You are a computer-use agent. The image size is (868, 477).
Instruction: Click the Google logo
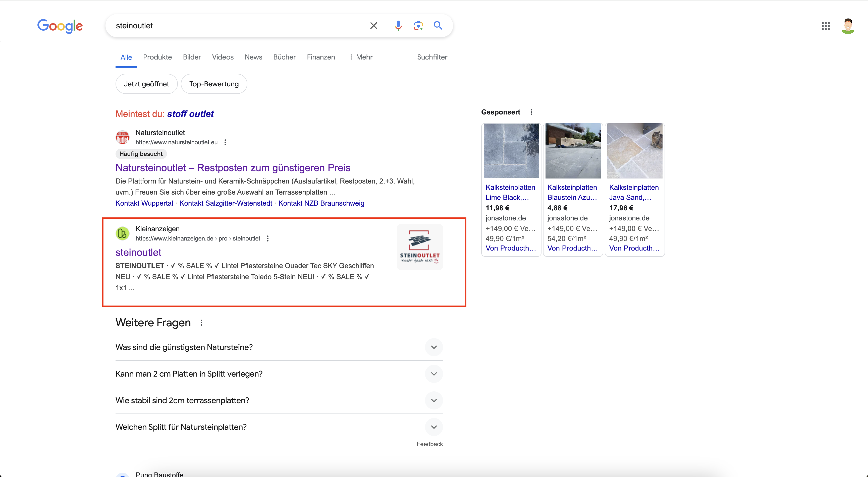pos(60,26)
